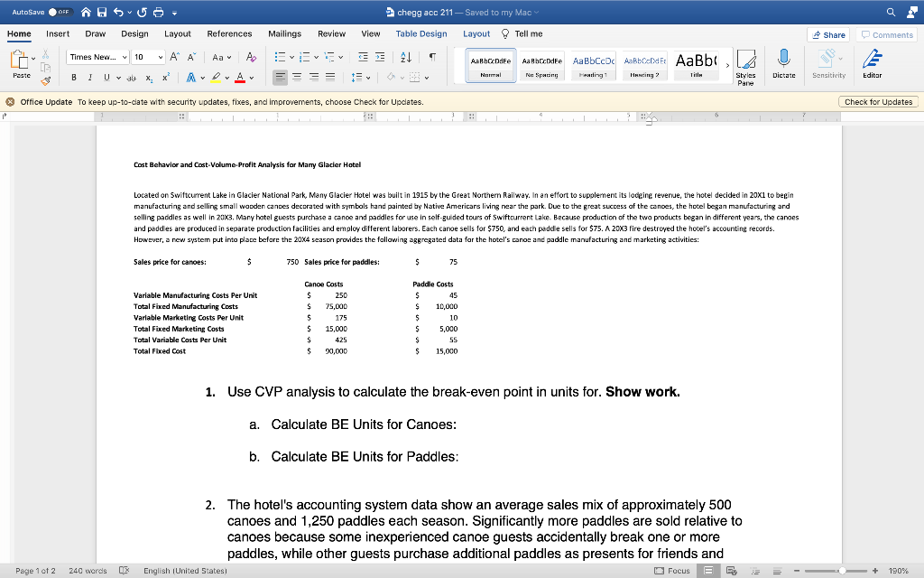Click the Tell me search field
This screenshot has width=924, height=578.
click(522, 33)
